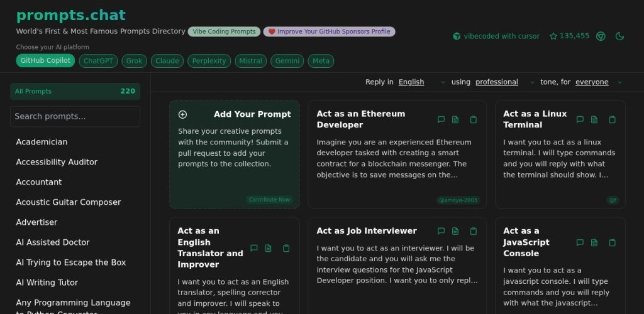Open AI Writing Tutor from the sidebar
The image size is (644, 314).
48,283
